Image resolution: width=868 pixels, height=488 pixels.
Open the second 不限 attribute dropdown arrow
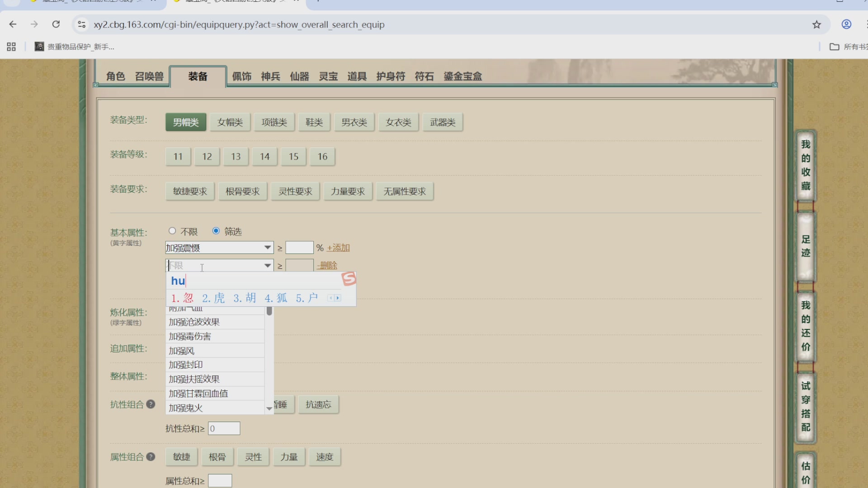[268, 266]
